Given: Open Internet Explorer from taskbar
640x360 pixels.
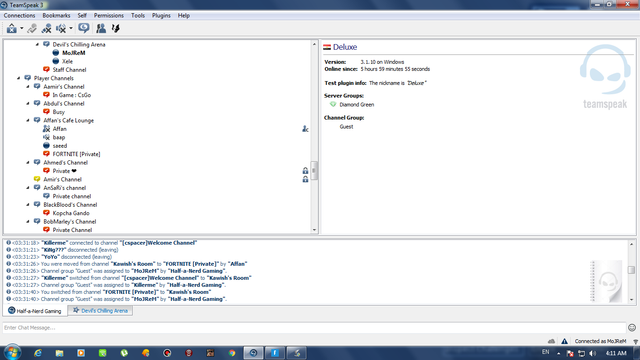Looking at the screenshot, I should click(38, 353).
